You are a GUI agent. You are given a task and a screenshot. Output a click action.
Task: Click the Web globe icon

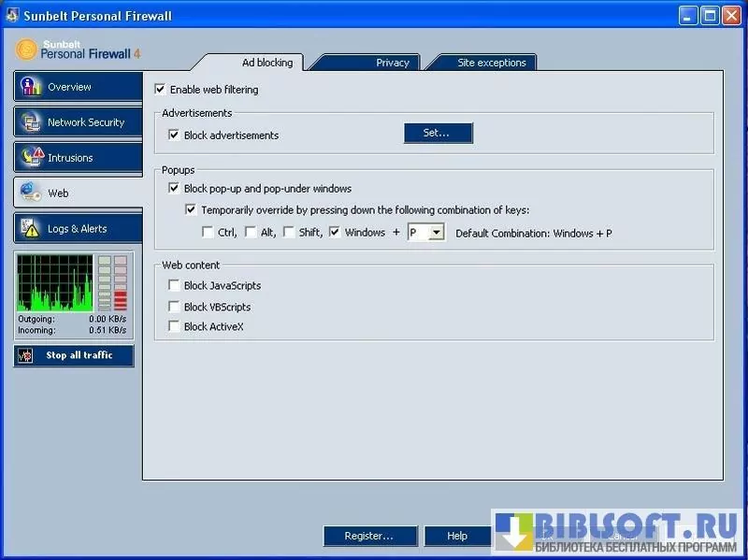tap(31, 193)
